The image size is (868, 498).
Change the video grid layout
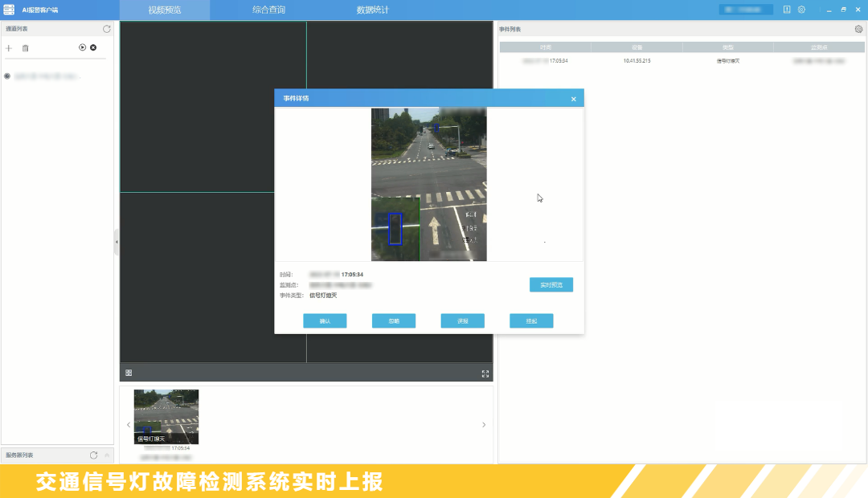[x=129, y=373]
